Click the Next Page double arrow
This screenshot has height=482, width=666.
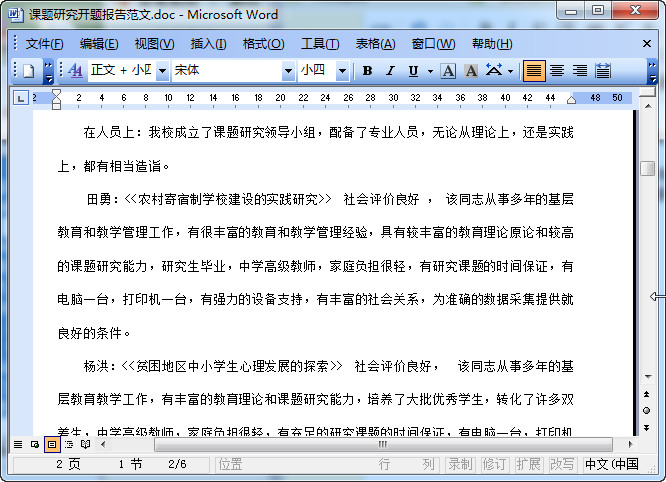pyautogui.click(x=647, y=428)
